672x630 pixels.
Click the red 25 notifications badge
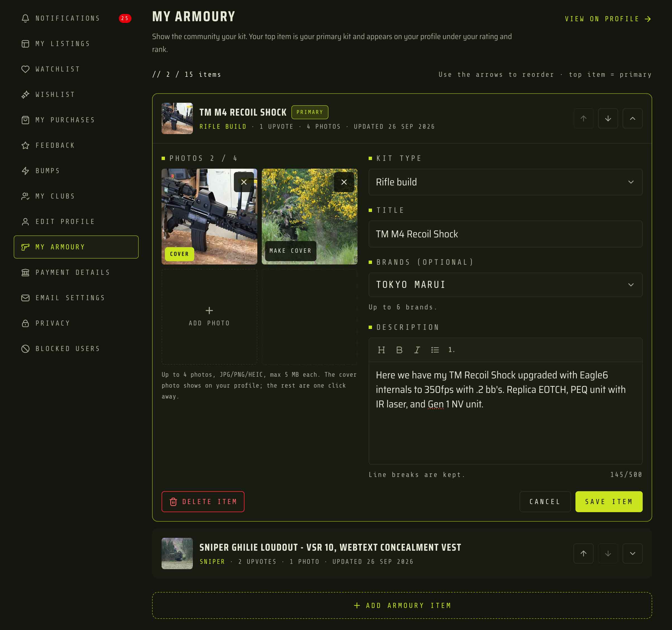(125, 18)
